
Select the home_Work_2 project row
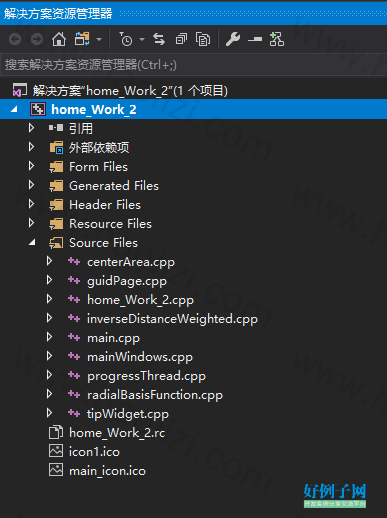(x=193, y=109)
